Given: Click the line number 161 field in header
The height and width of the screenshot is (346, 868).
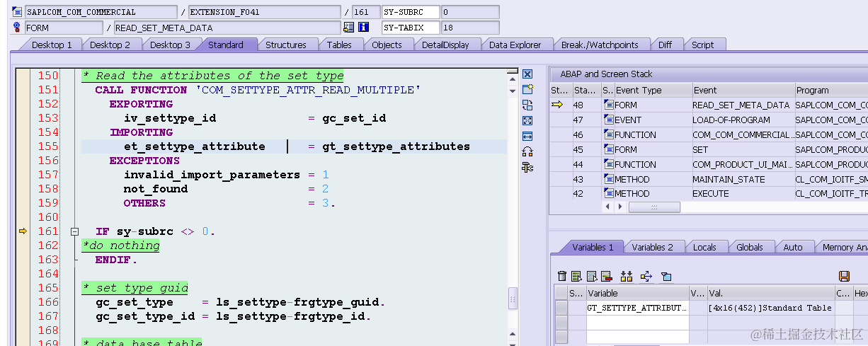Looking at the screenshot, I should [365, 12].
